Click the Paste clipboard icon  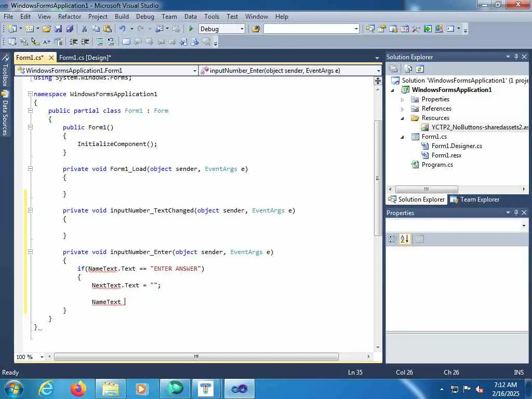coord(107,29)
